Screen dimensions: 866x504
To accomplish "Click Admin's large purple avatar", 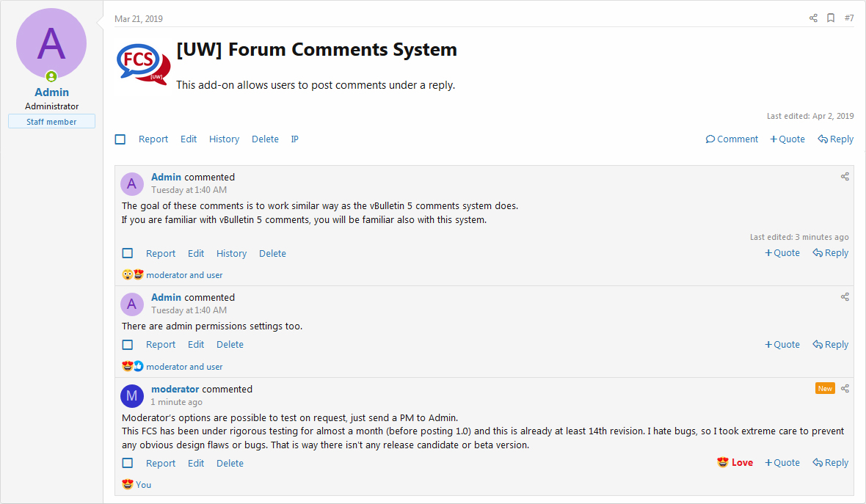I will 51,43.
